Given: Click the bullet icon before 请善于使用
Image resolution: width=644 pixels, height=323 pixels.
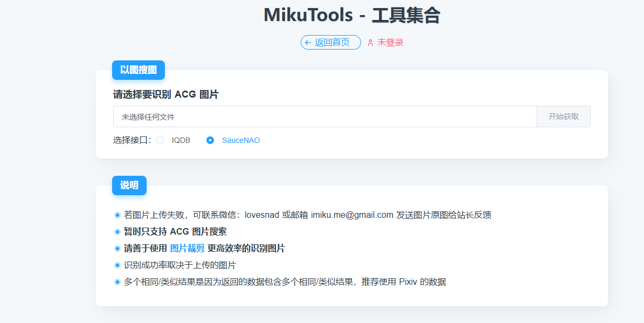Looking at the screenshot, I should coord(117,249).
